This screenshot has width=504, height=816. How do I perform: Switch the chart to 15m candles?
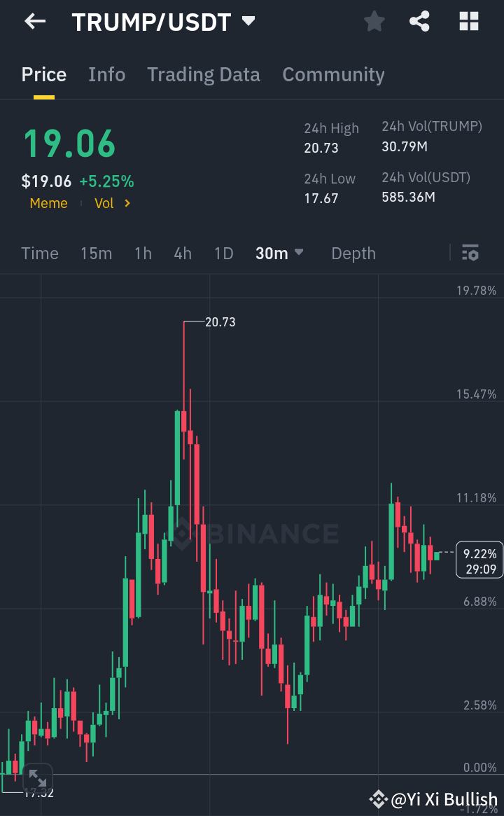[96, 254]
